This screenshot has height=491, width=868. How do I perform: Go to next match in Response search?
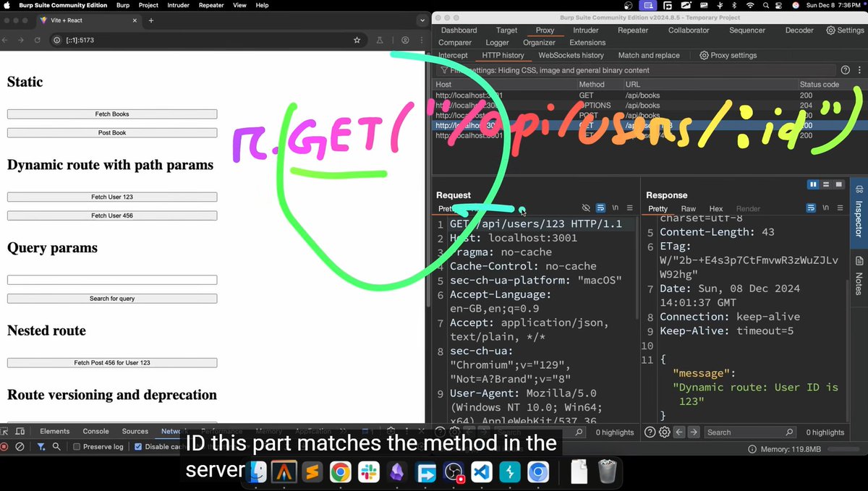pyautogui.click(x=694, y=432)
